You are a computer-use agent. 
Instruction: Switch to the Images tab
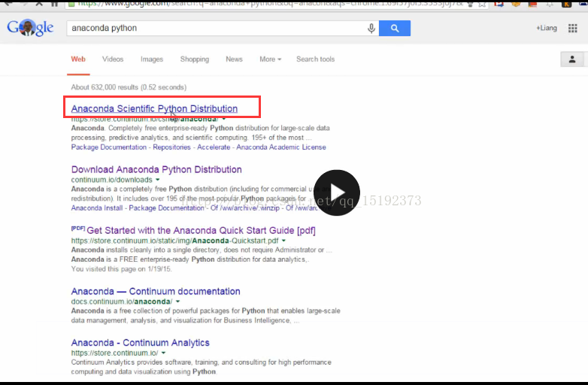click(x=151, y=59)
